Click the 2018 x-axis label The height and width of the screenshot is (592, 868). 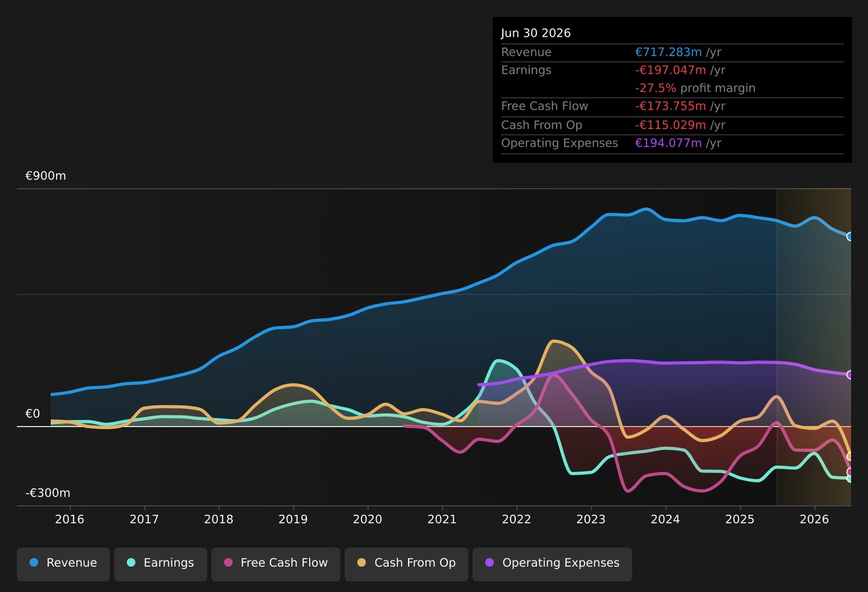click(x=219, y=520)
